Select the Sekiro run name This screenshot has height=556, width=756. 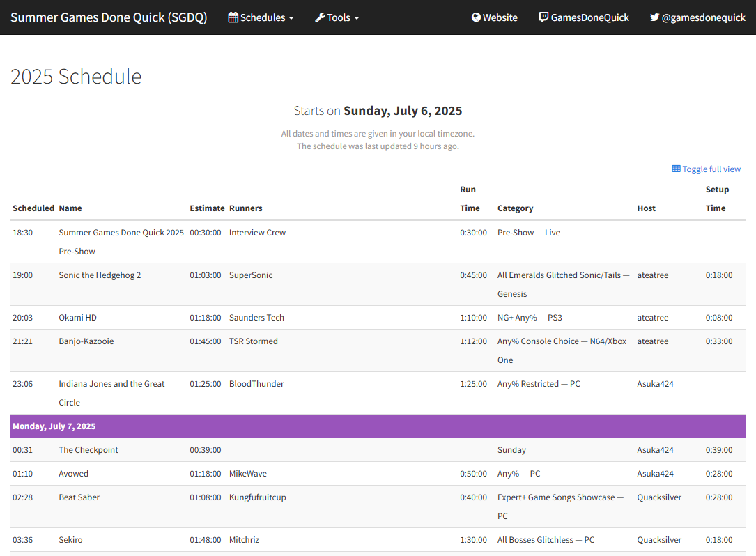(x=71, y=539)
